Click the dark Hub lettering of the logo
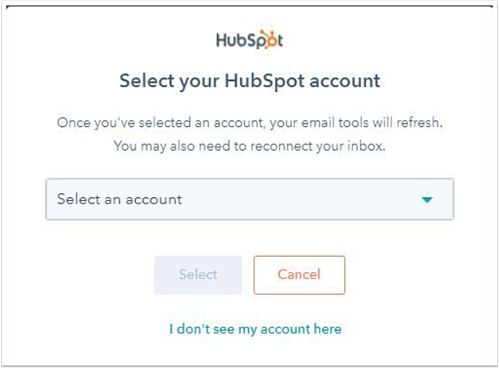The height and width of the screenshot is (368, 499). pyautogui.click(x=231, y=41)
